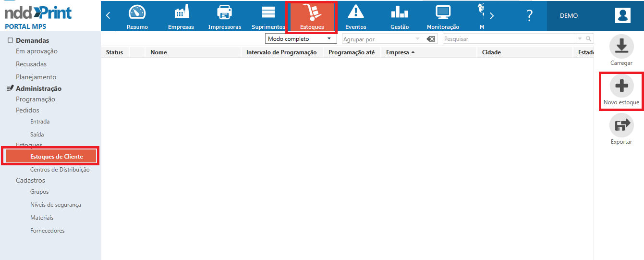Open the Suprimentos section icon
This screenshot has width=644, height=260.
coord(268,12)
